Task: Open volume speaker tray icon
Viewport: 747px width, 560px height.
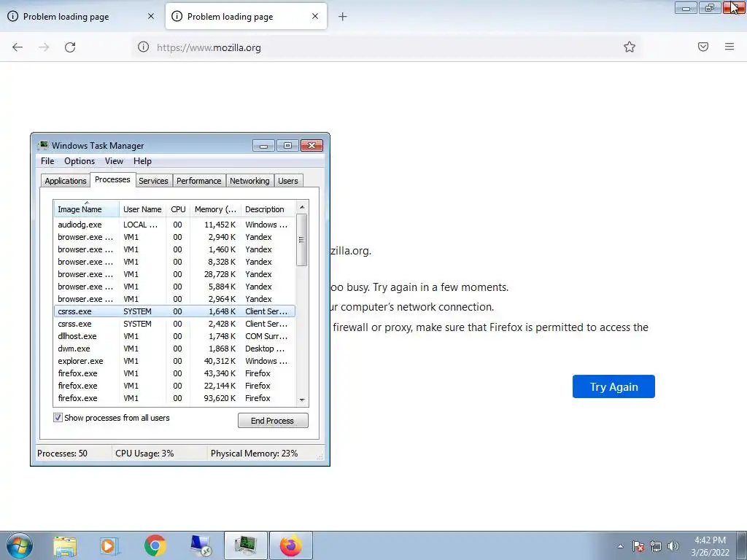Action: coord(673,546)
